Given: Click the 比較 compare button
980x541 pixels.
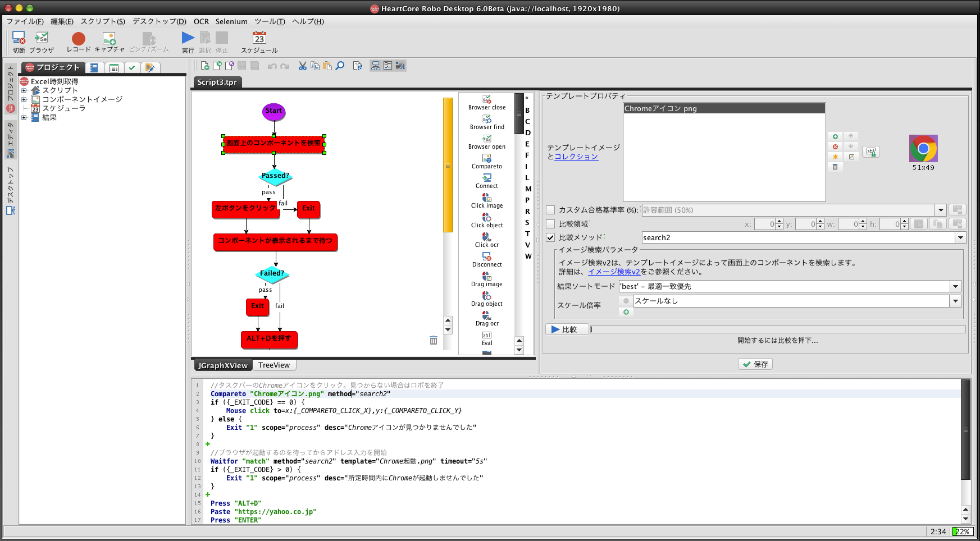Looking at the screenshot, I should tap(567, 329).
